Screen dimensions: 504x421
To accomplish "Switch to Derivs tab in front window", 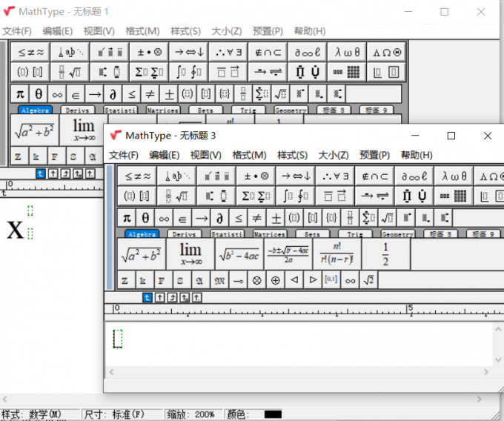I will 184,234.
